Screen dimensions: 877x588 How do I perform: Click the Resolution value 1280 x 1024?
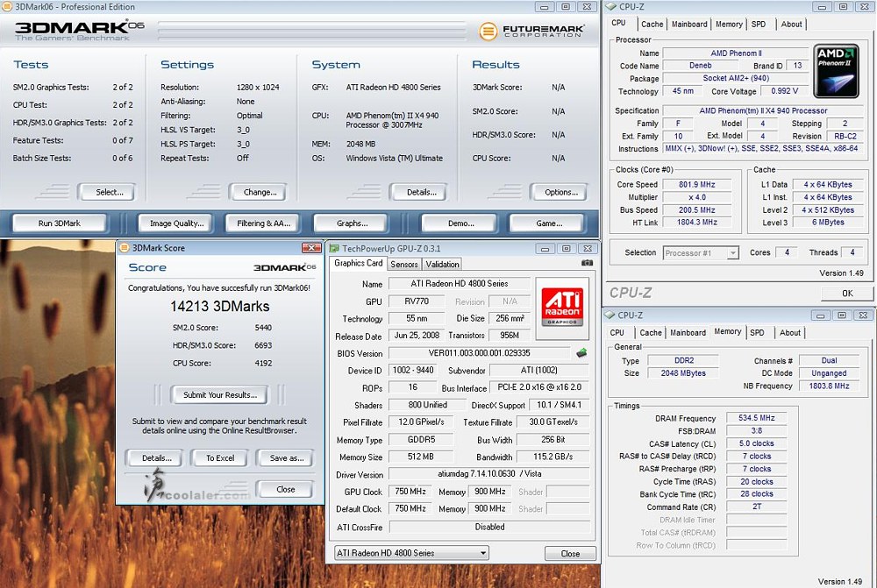pos(258,88)
